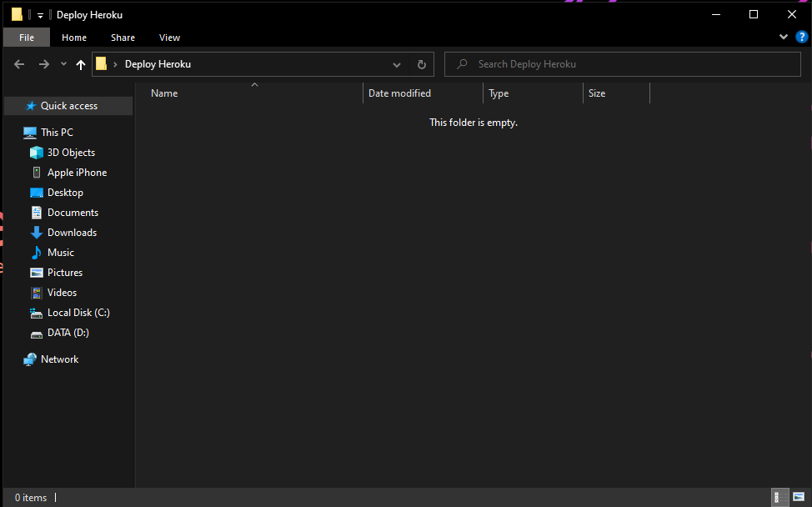The height and width of the screenshot is (507, 812).
Task: Select This PC in the navigation pane
Action: (57, 132)
